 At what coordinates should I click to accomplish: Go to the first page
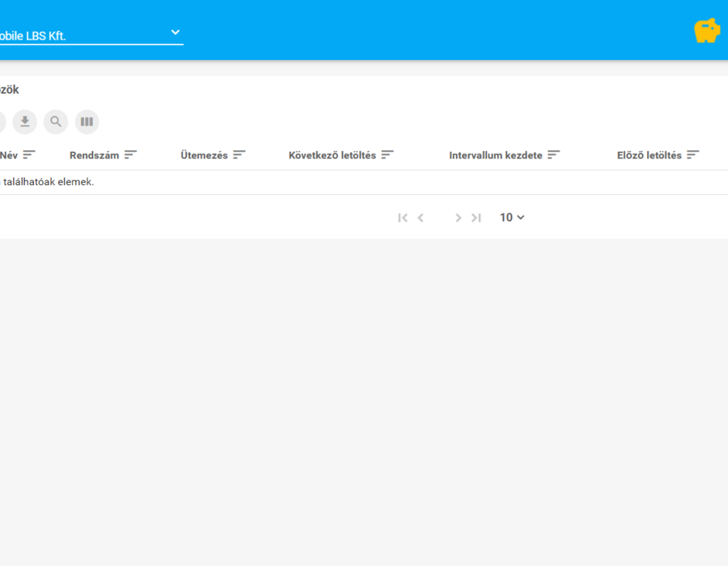pos(403,218)
